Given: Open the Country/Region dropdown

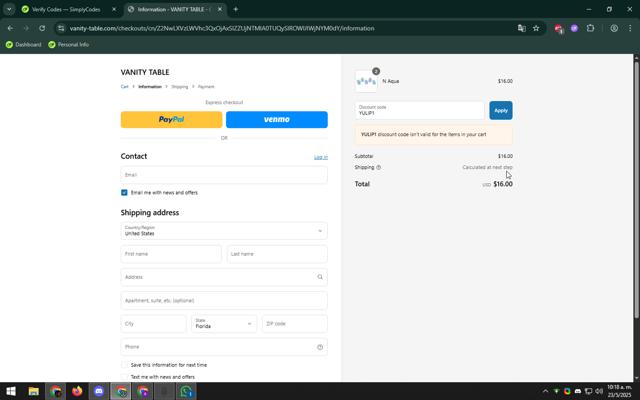Looking at the screenshot, I should click(x=224, y=231).
